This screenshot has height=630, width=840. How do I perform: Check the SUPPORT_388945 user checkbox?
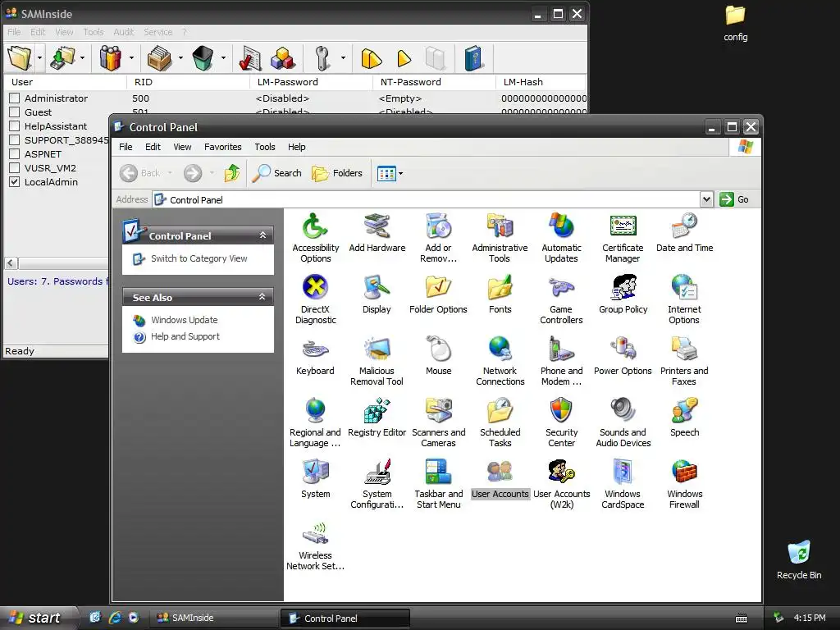coord(15,139)
